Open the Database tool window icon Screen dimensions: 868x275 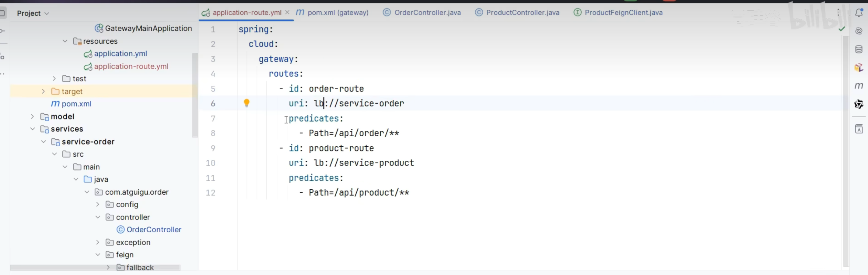click(859, 49)
